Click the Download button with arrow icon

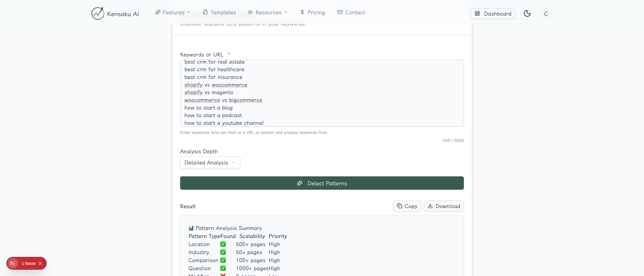(443, 206)
